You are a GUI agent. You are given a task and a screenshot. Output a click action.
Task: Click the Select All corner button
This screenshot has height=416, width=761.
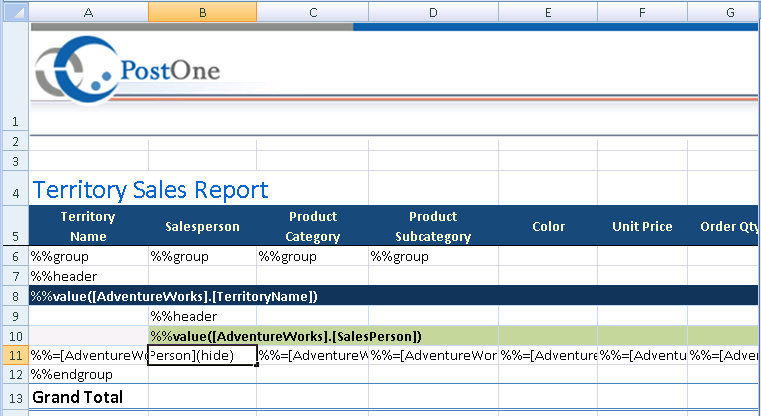[x=15, y=12]
